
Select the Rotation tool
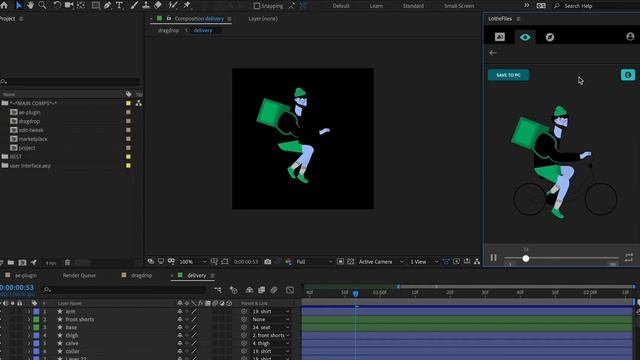pyautogui.click(x=57, y=5)
